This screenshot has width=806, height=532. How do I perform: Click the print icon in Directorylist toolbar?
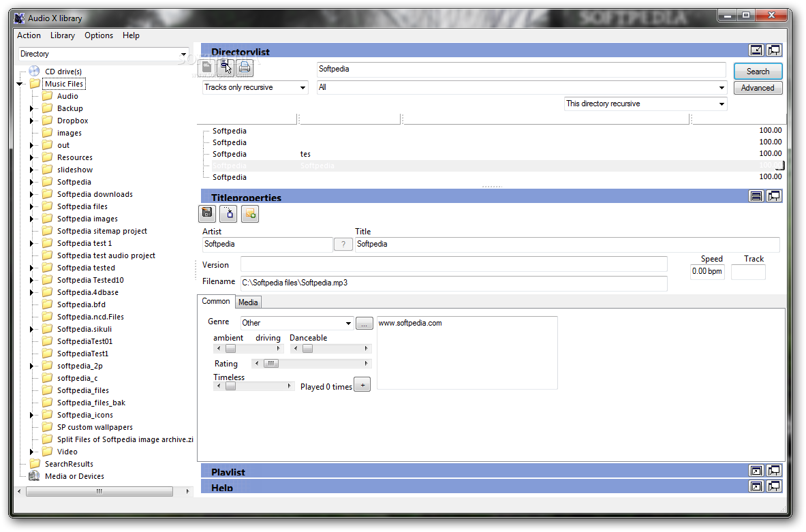point(245,67)
